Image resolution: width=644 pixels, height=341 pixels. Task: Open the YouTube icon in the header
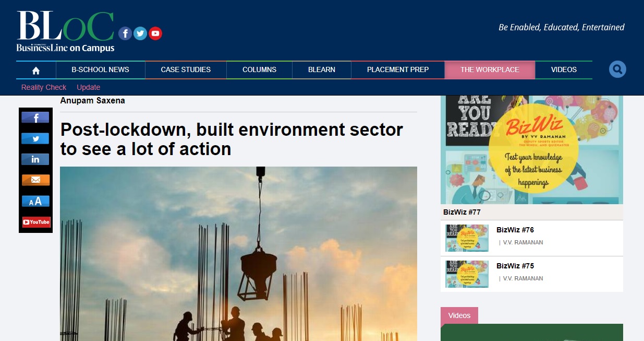pos(155,33)
